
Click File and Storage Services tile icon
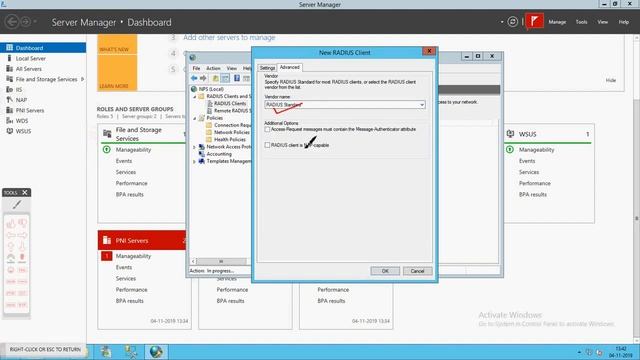click(x=107, y=133)
